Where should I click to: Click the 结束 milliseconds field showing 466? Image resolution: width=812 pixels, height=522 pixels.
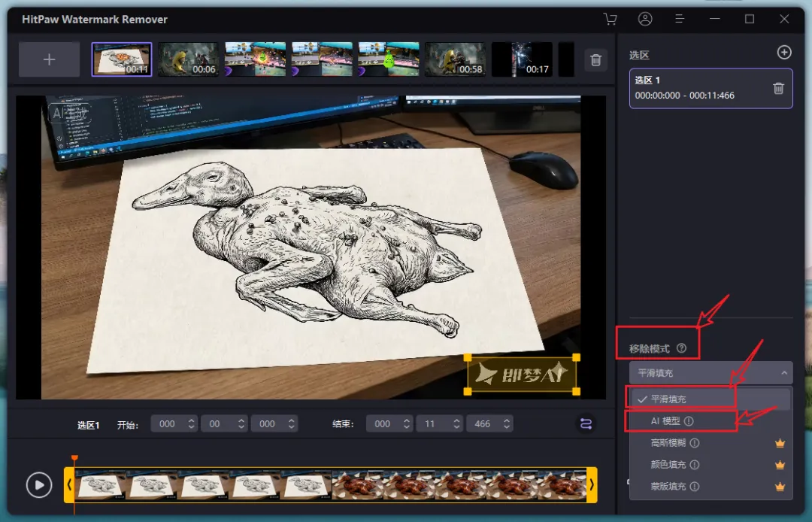(489, 423)
